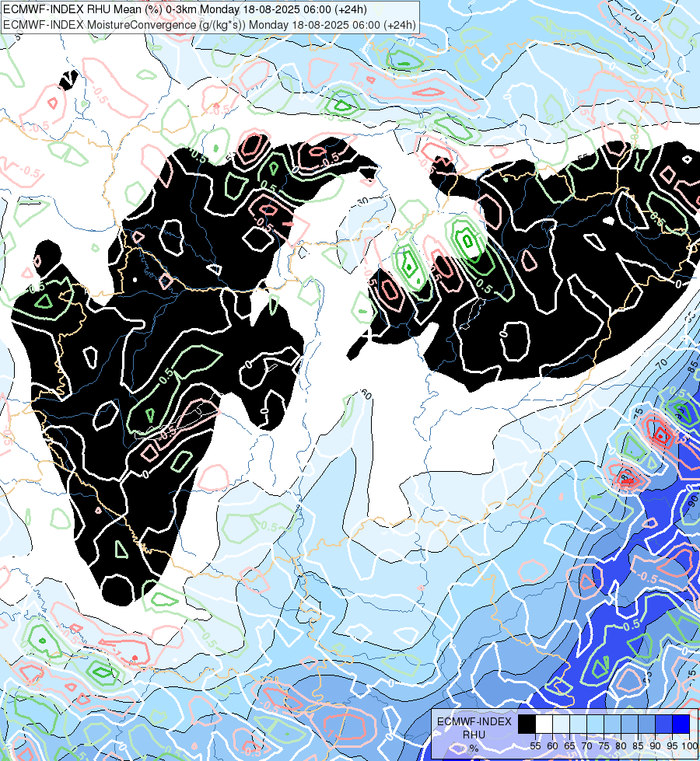This screenshot has height=761, width=700.
Task: Click the legend tick label 60
Action: tap(552, 746)
